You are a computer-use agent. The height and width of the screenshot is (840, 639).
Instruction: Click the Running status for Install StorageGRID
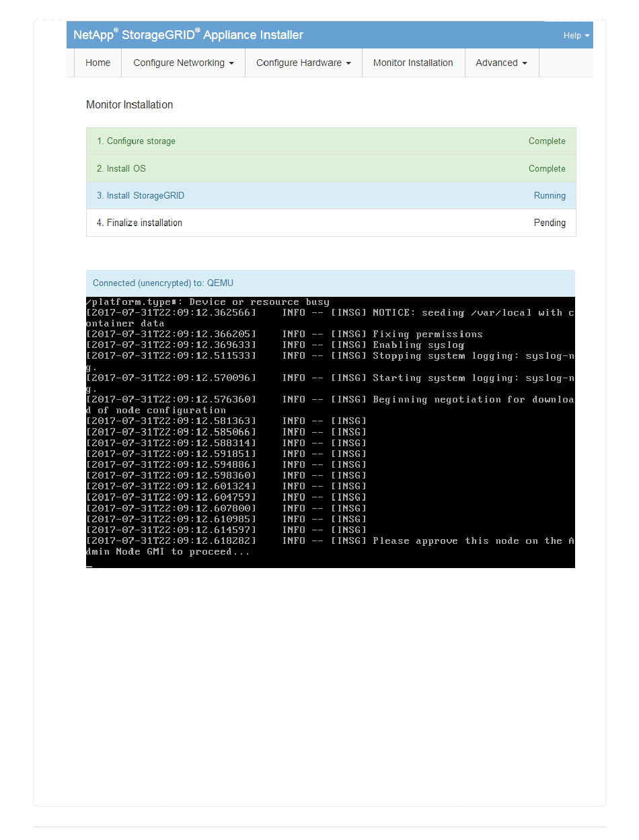pos(550,196)
